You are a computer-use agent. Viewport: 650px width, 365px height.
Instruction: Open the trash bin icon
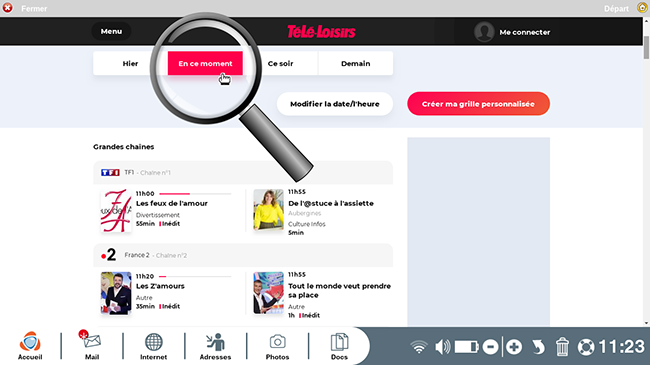tap(562, 347)
